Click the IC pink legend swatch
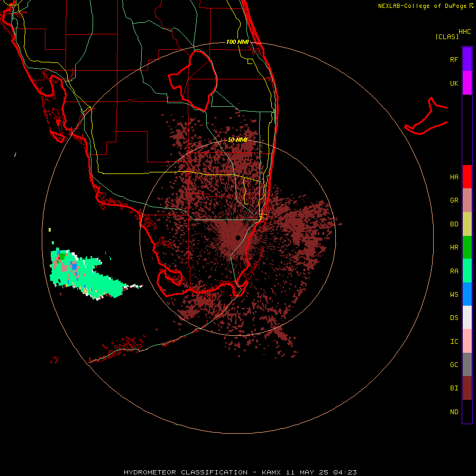This screenshot has height=476, width=476. 467,341
